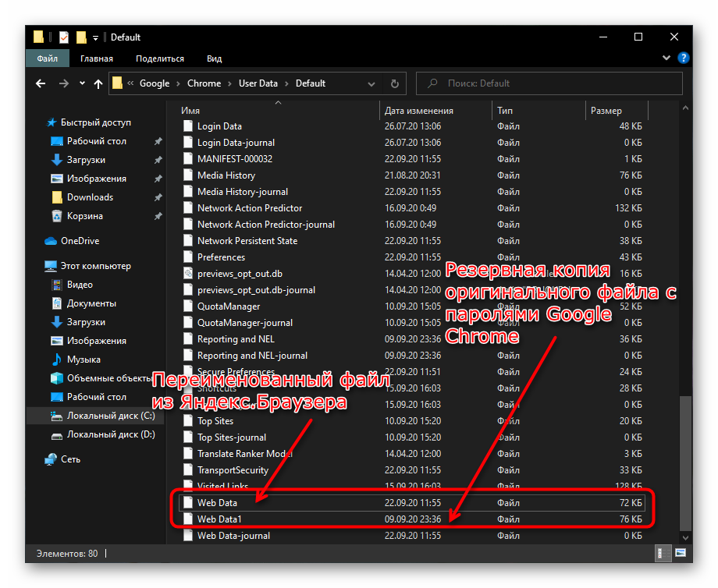Image resolution: width=718 pixels, height=588 pixels.
Task: Open the Вид ribbon tab
Action: [x=214, y=58]
